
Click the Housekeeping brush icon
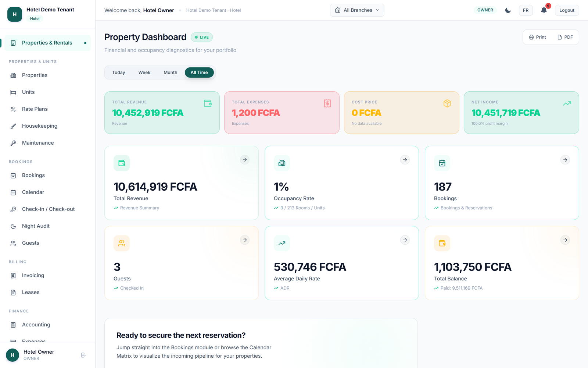[13, 126]
